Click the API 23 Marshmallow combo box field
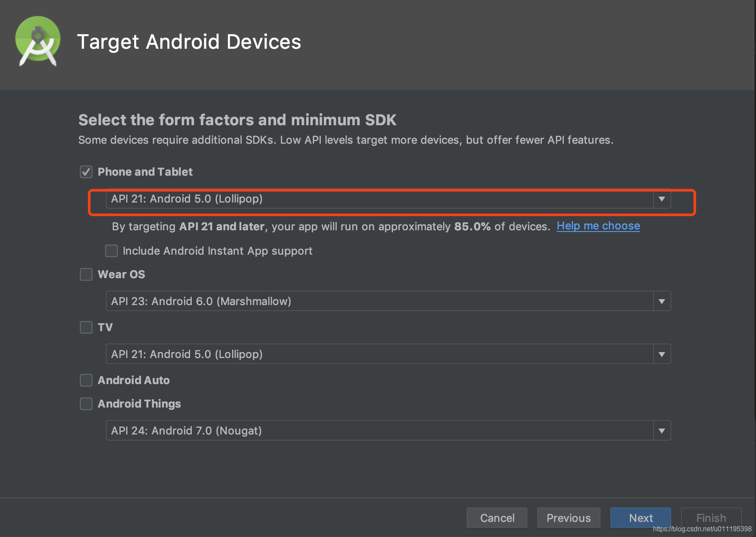The width and height of the screenshot is (756, 537). (388, 301)
